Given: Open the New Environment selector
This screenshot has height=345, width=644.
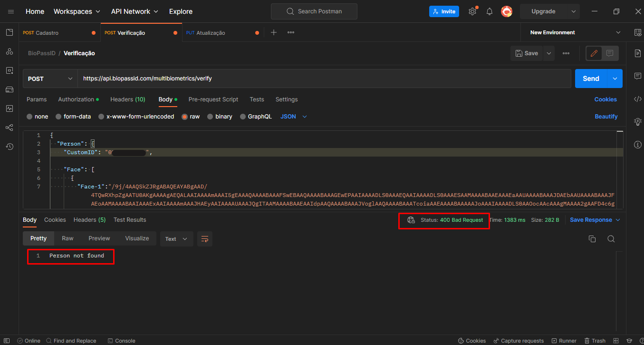Looking at the screenshot, I should tap(575, 32).
